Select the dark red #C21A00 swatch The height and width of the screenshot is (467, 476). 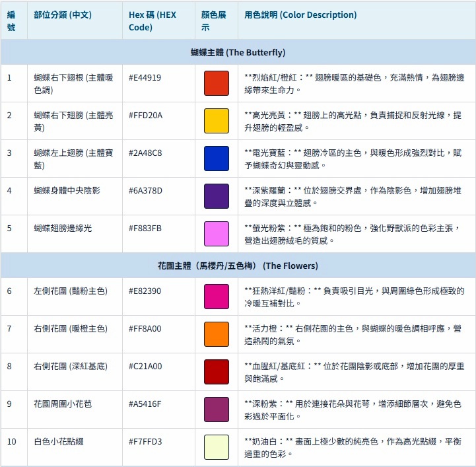(x=216, y=372)
